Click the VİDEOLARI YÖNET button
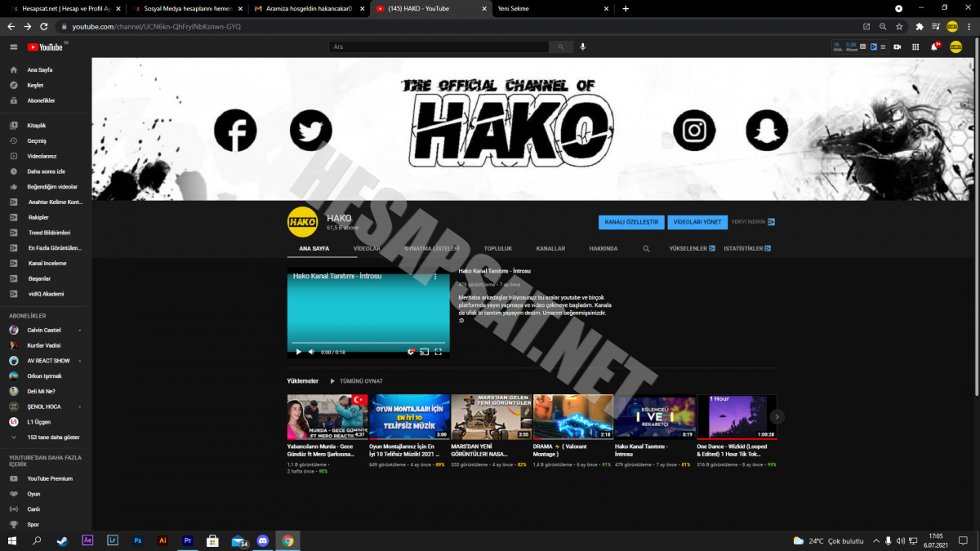The height and width of the screenshot is (551, 980). point(697,222)
